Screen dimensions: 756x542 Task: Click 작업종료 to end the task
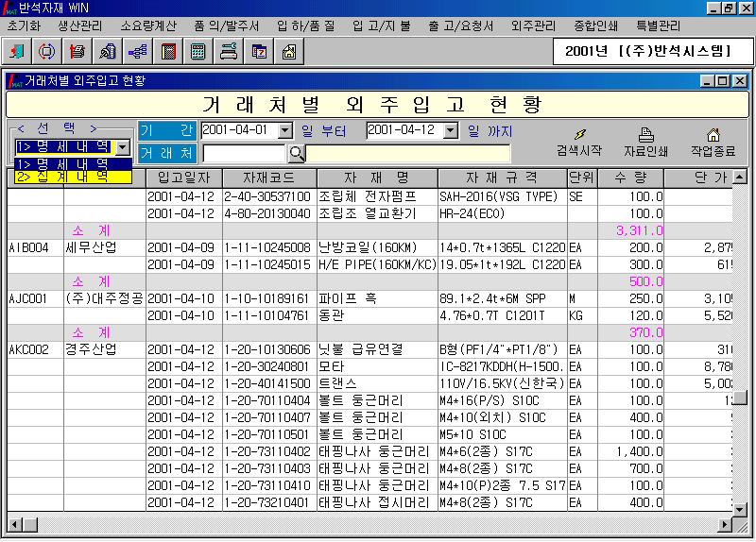(713, 143)
